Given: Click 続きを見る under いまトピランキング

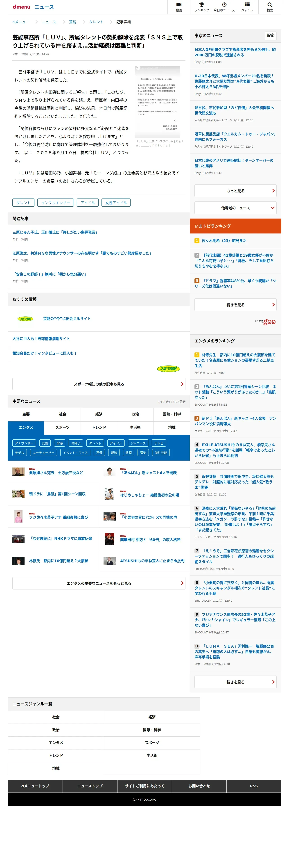Looking at the screenshot, I should coord(235,305).
